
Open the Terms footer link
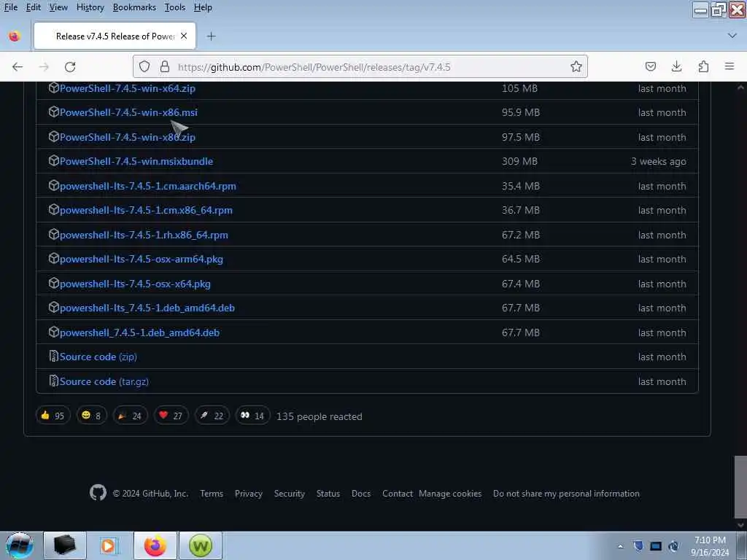coord(212,494)
